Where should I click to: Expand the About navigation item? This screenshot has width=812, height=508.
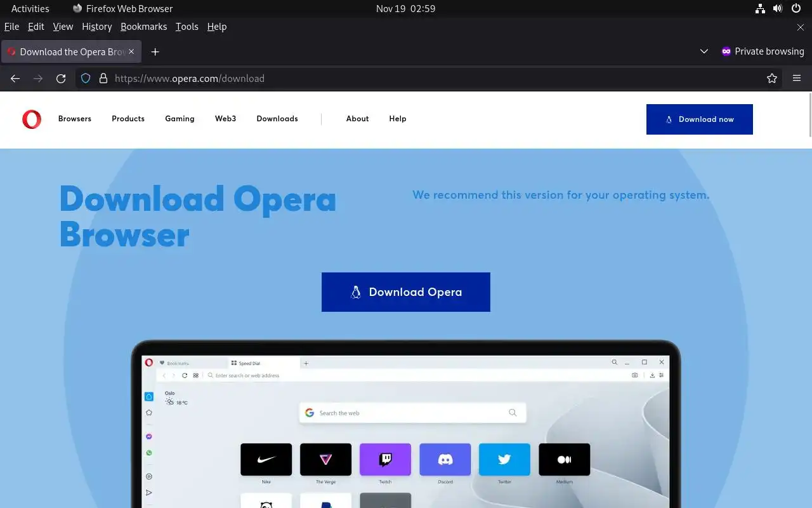357,119
